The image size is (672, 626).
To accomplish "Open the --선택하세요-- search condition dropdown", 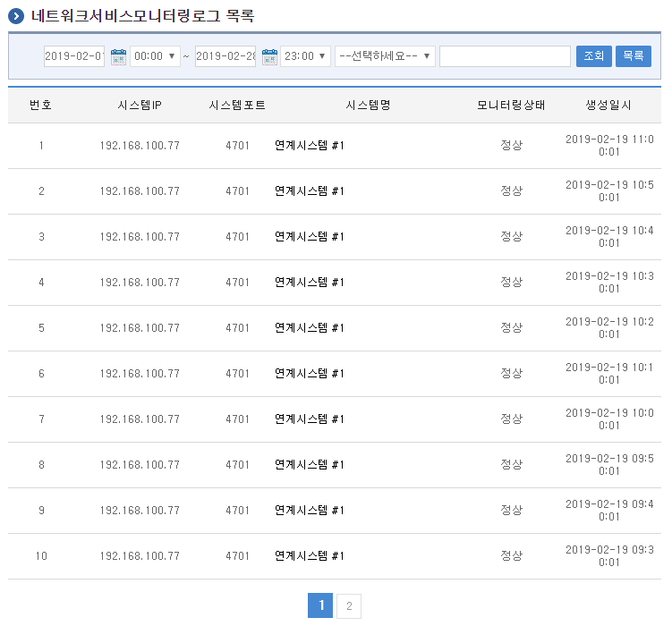I will (x=385, y=56).
